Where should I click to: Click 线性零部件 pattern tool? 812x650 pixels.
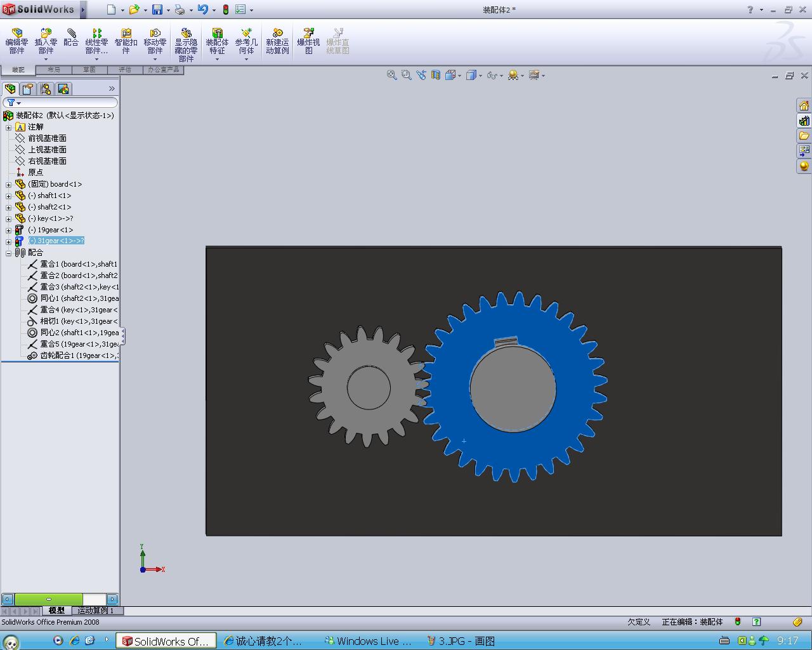(x=96, y=41)
